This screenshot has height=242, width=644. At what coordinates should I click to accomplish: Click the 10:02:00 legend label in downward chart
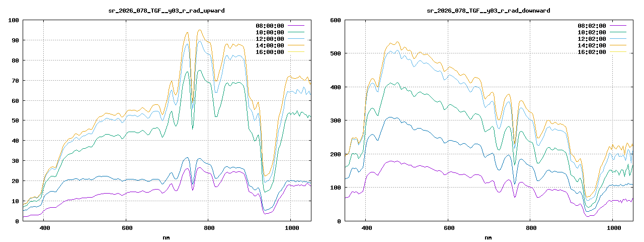point(592,32)
